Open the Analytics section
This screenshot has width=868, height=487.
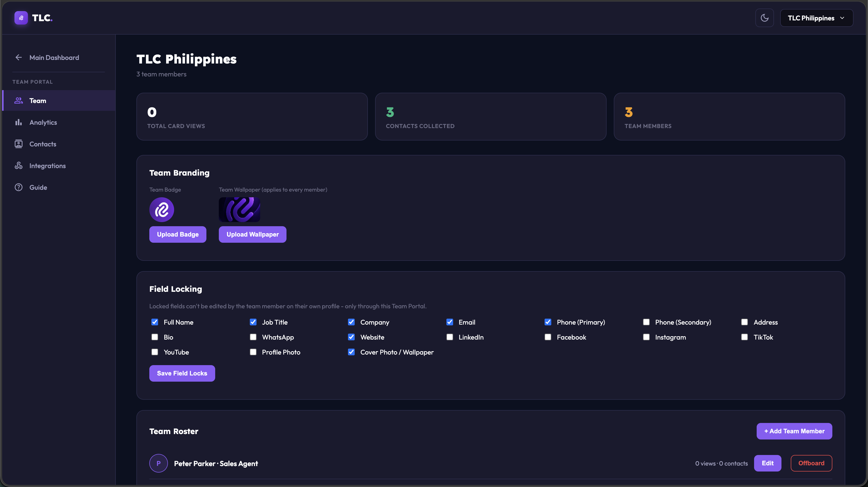point(59,122)
